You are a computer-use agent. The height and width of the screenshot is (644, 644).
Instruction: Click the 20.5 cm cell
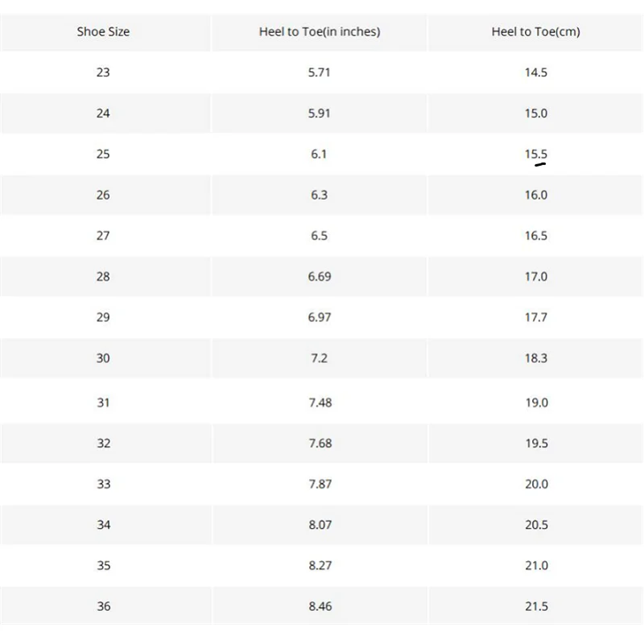tap(536, 525)
